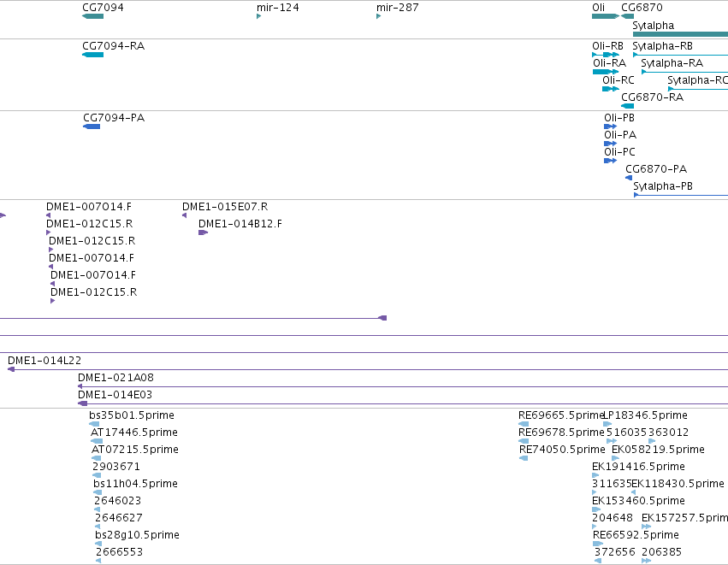Select transcript CG7094-RA

pyautogui.click(x=93, y=55)
